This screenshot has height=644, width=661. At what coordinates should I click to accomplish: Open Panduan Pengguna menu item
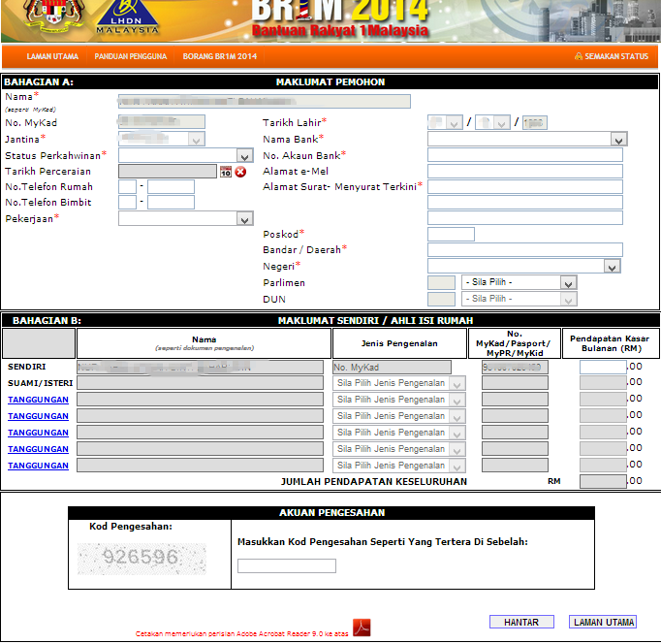click(x=131, y=56)
